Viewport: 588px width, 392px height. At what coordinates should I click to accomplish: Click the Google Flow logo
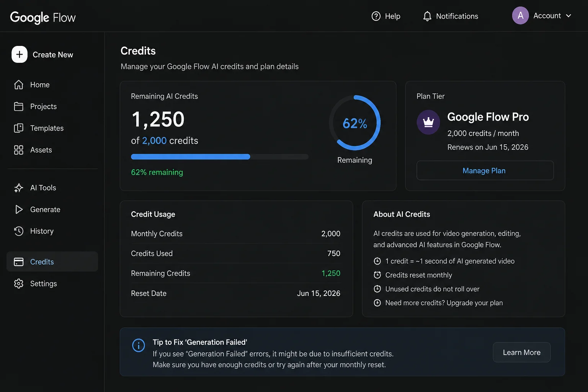pos(43,17)
